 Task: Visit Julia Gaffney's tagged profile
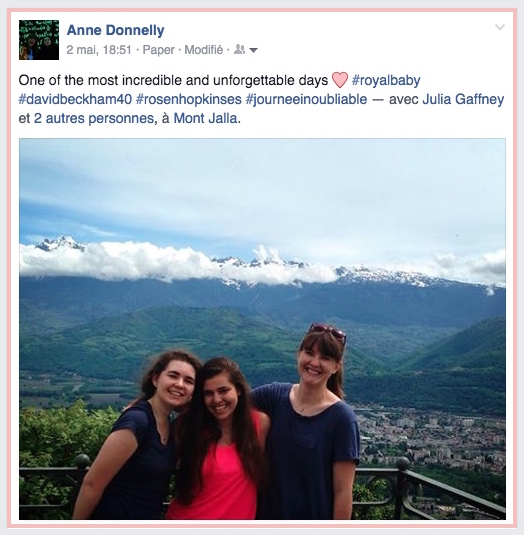[x=463, y=99]
